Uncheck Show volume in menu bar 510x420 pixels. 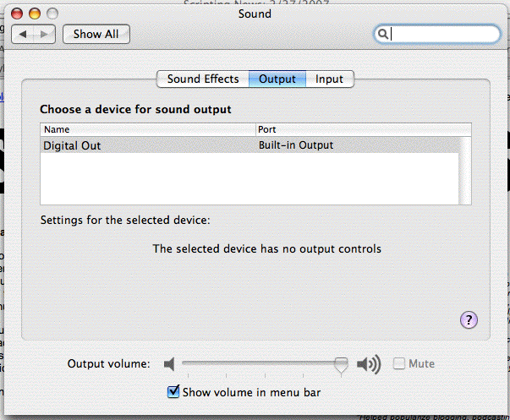174,392
